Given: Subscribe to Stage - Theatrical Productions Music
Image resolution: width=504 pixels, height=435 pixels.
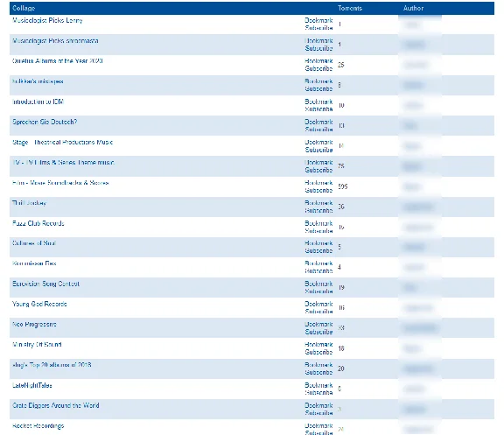Looking at the screenshot, I should pyautogui.click(x=318, y=150).
